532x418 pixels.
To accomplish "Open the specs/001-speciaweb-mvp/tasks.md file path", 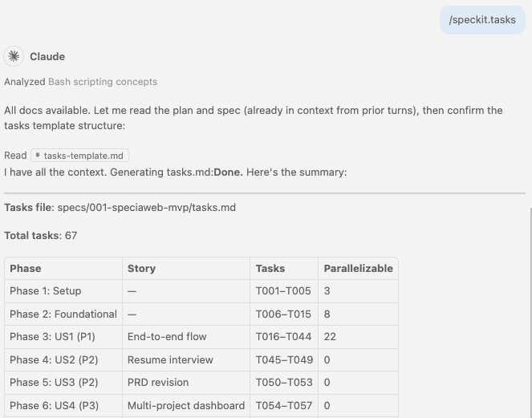I will (146, 207).
